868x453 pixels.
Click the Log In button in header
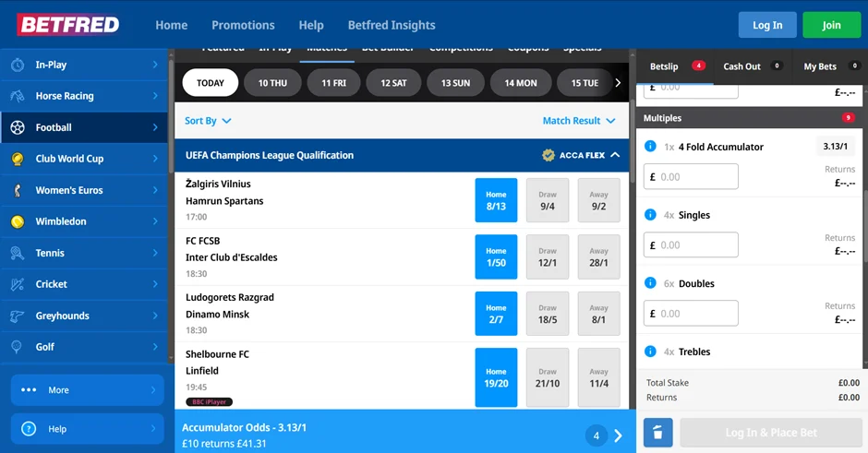(x=766, y=25)
